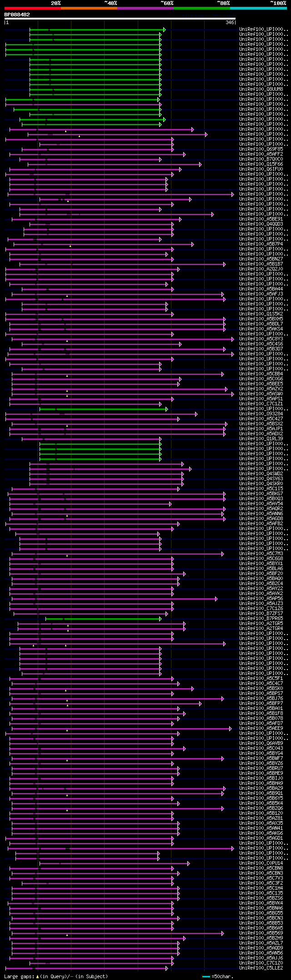Select UniRef100_A5BE91 label
Viewport: 291px width, 980px height.
click(261, 219)
